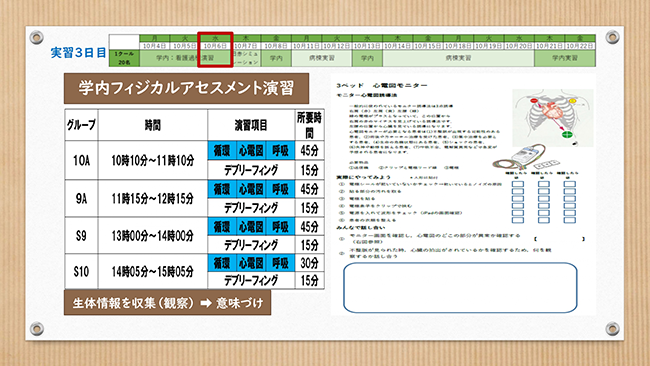Click the bottom-right metal pin on the board
Image resolution: width=650 pixels, height=366 pixels.
(x=612, y=329)
